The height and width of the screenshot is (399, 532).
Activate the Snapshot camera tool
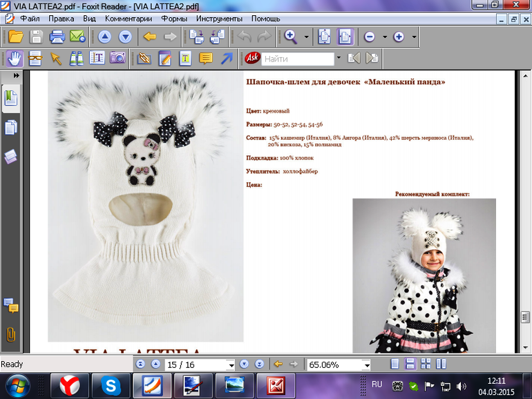[117, 59]
